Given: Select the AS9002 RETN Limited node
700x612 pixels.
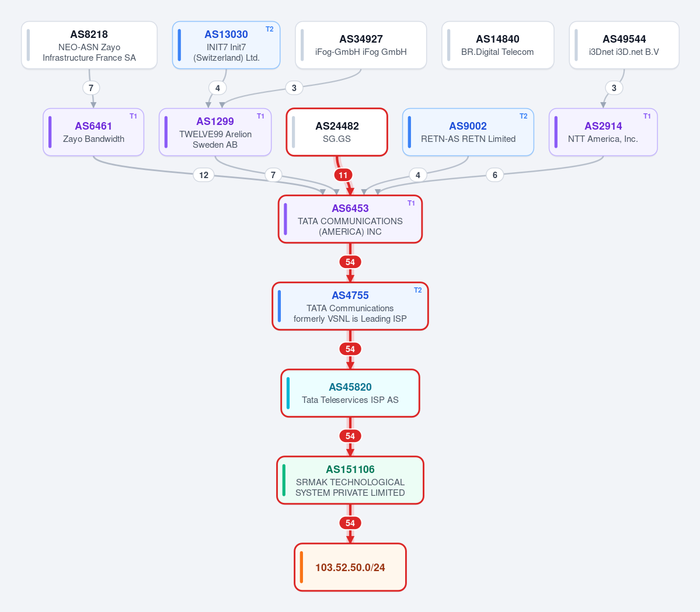Looking at the screenshot, I should (468, 132).
